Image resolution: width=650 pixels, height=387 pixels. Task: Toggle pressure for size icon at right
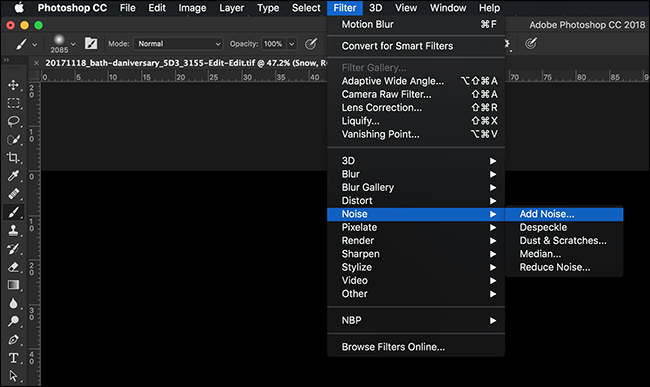[531, 43]
